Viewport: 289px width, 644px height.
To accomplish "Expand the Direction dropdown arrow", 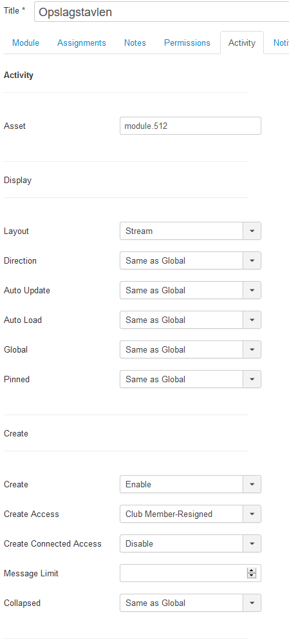I will pyautogui.click(x=252, y=260).
